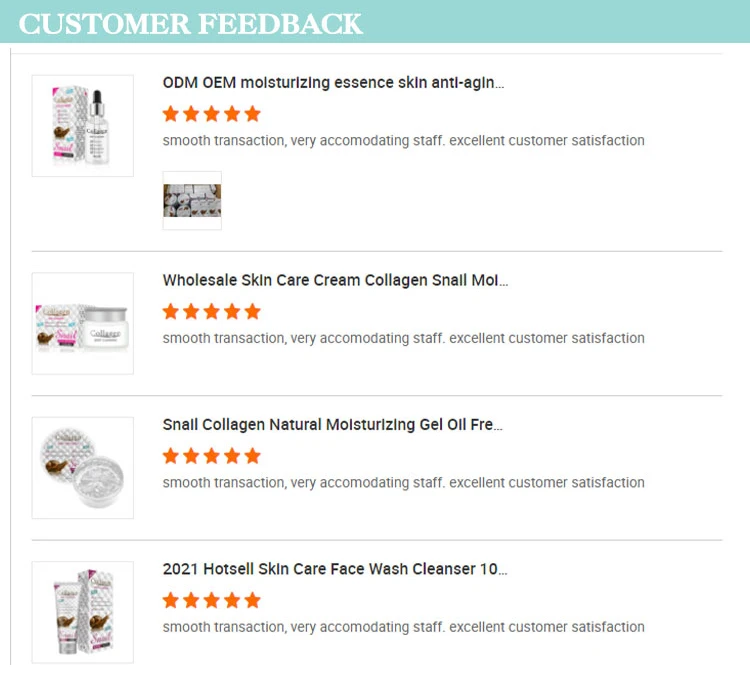The width and height of the screenshot is (750, 693).
Task: Open the ODM OEM moisturizing essence product link
Action: 333,83
